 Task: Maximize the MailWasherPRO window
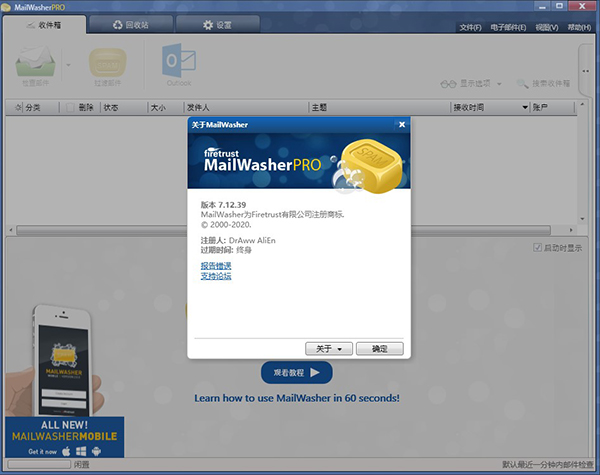[559, 6]
